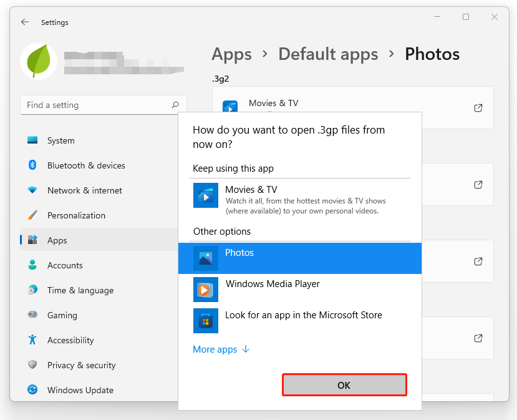Click the System monitor icon

point(32,140)
